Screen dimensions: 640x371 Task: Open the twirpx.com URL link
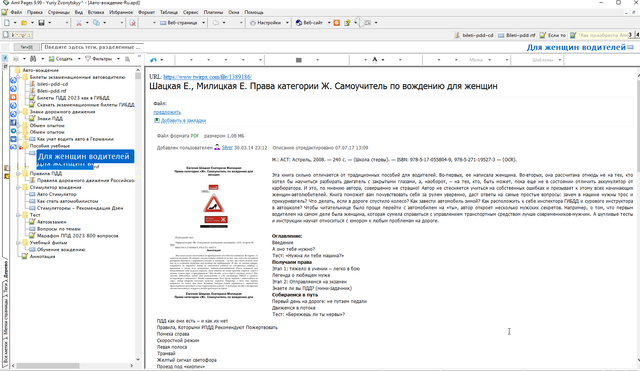(x=207, y=77)
